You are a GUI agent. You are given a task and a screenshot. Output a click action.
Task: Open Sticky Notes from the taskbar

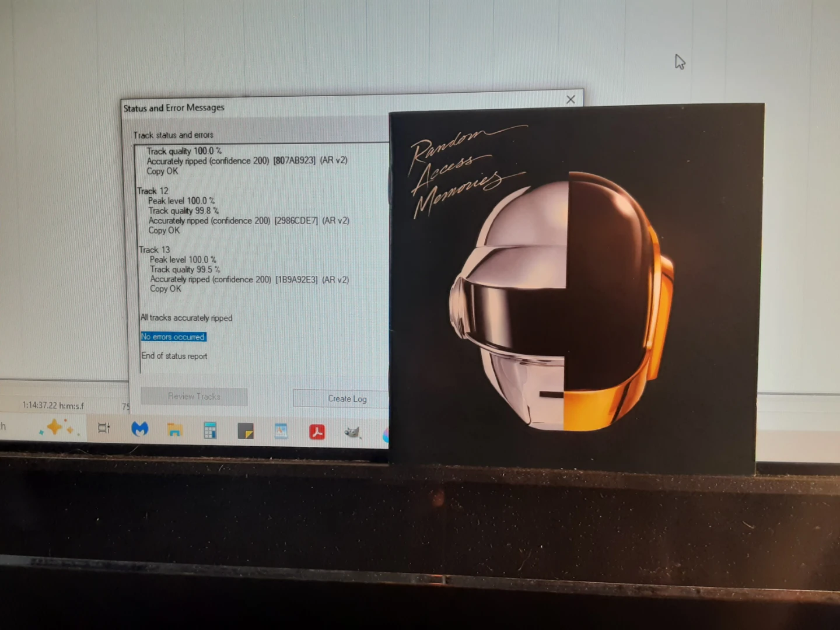click(x=246, y=431)
